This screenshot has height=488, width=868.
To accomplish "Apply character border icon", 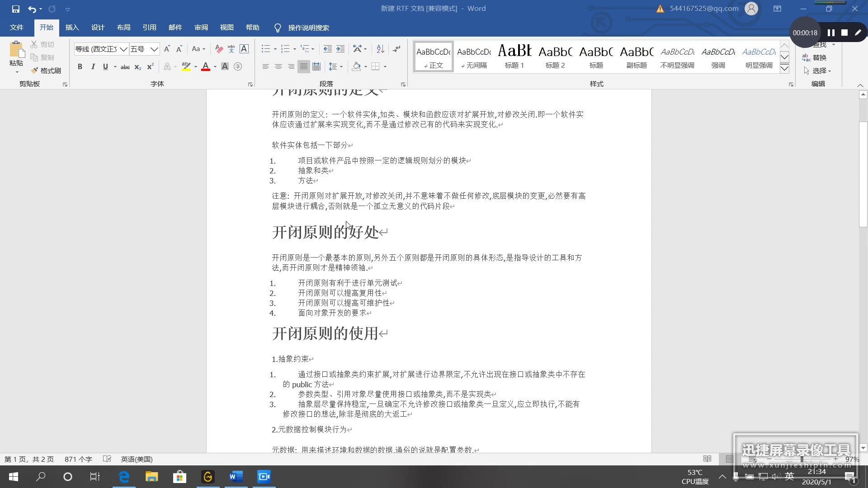I will click(x=244, y=49).
